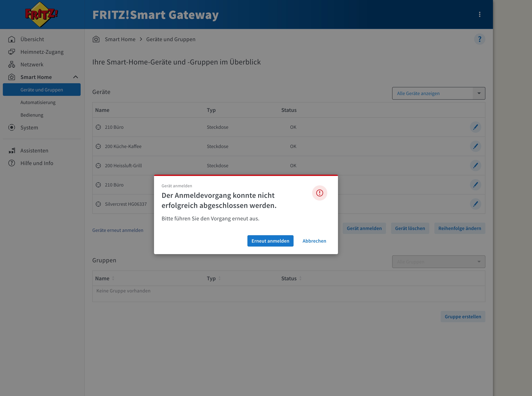This screenshot has height=396, width=532.
Task: Click the Smart Home breadcrumb icon
Action: (x=96, y=39)
